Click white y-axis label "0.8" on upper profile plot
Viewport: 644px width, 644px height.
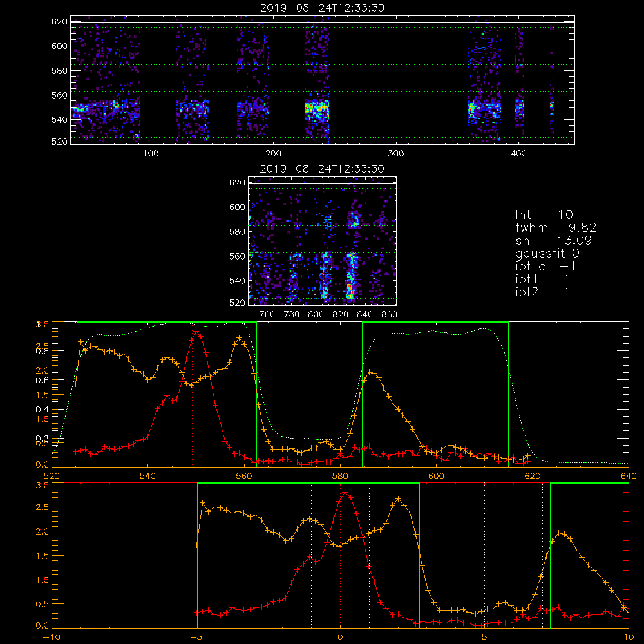(43, 351)
